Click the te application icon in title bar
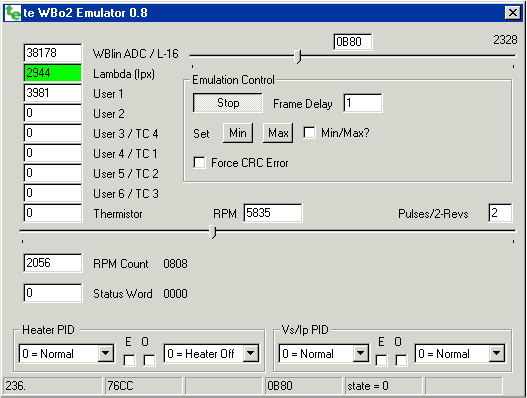This screenshot has height=398, width=527. pyautogui.click(x=13, y=13)
